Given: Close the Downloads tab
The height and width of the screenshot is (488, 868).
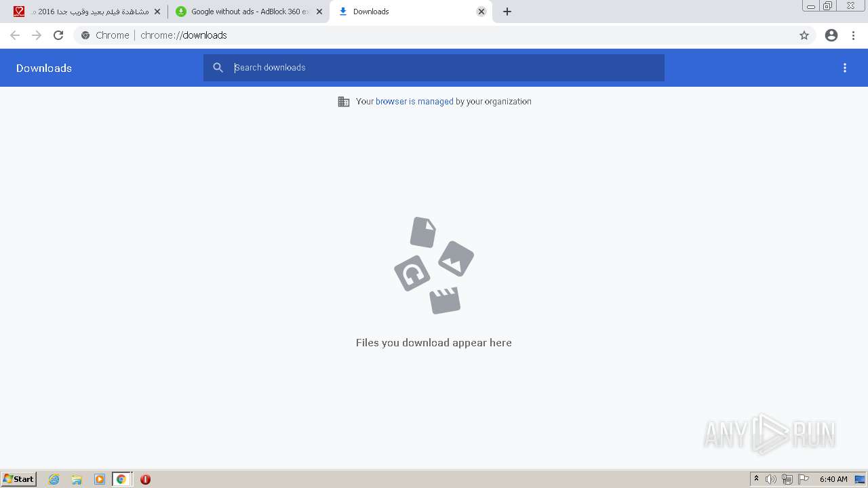Looking at the screenshot, I should tap(481, 12).
